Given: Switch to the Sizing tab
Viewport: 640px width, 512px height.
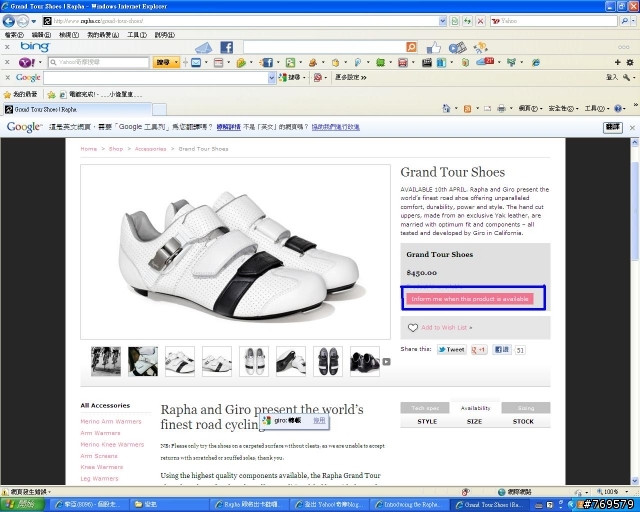Looking at the screenshot, I should pos(526,408).
